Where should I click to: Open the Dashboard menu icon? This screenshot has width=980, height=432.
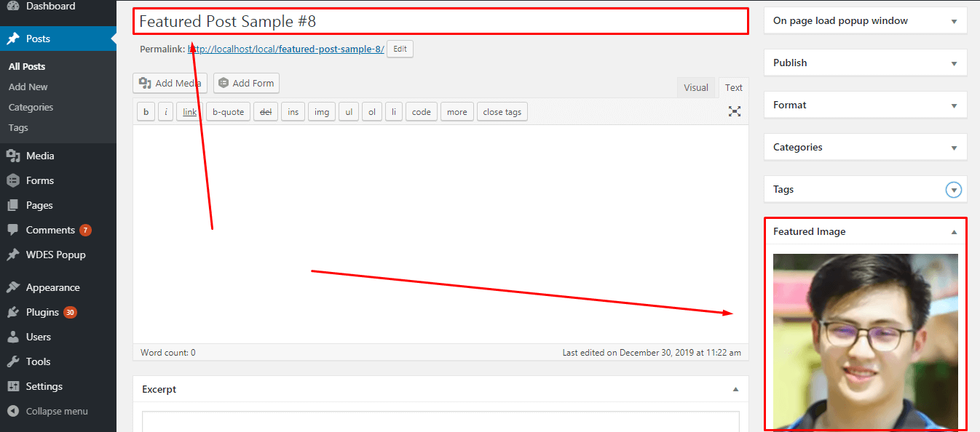coord(13,7)
